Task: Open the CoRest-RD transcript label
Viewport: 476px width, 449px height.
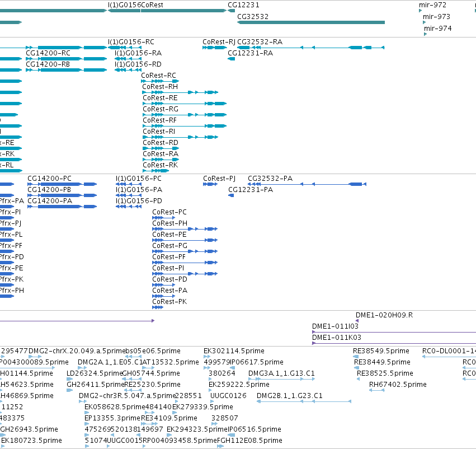Action: (161, 143)
